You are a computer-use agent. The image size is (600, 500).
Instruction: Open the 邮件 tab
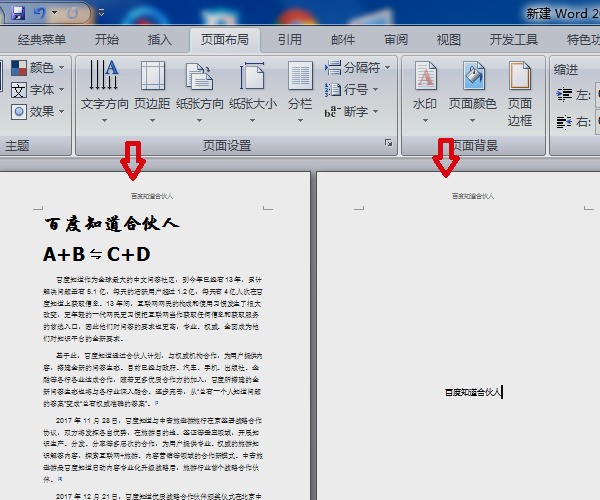tap(343, 39)
